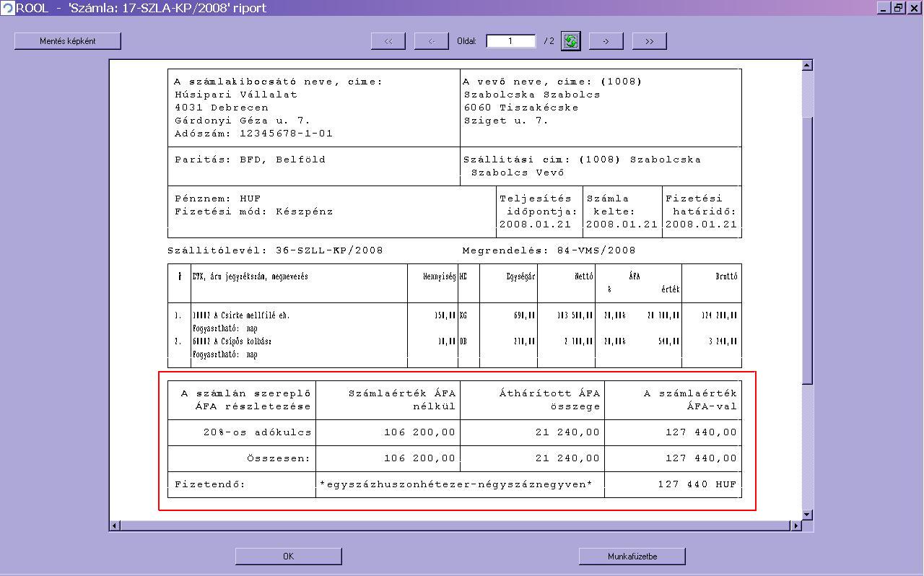Click the vertical scrollbar down arrow

[x=807, y=515]
